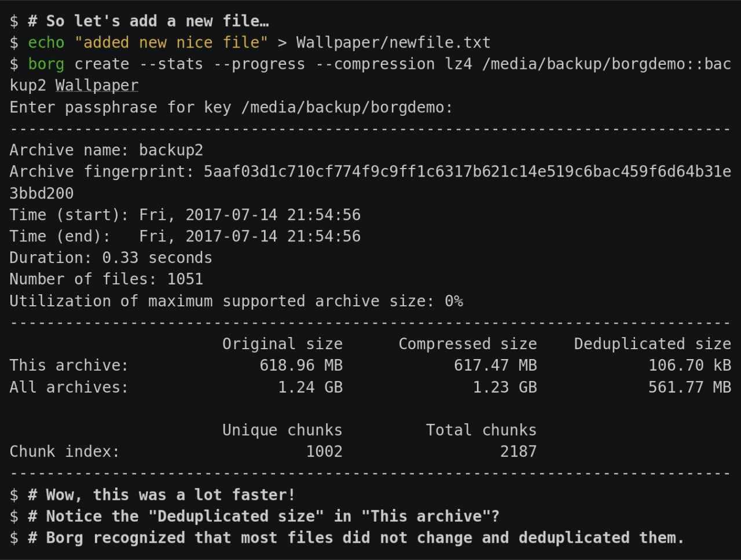Click the 561.77 MB all archives value
Viewport: 741px width, 560px height.
tap(689, 387)
